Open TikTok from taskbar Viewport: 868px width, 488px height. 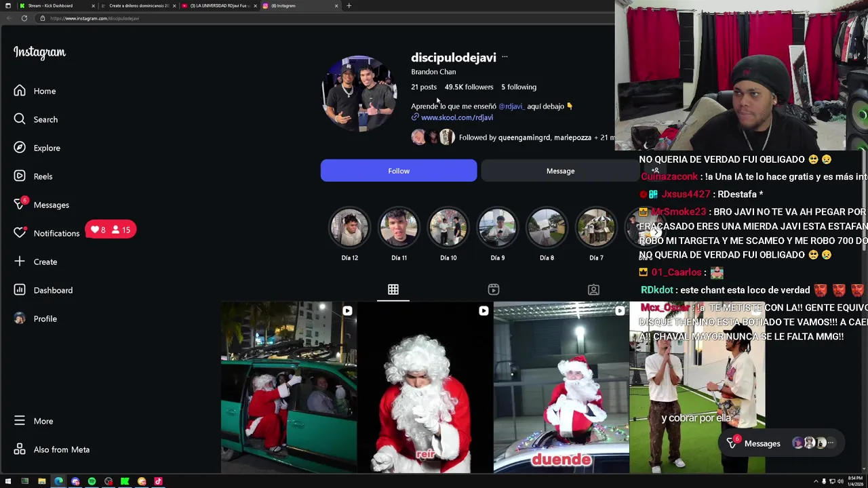tap(158, 481)
